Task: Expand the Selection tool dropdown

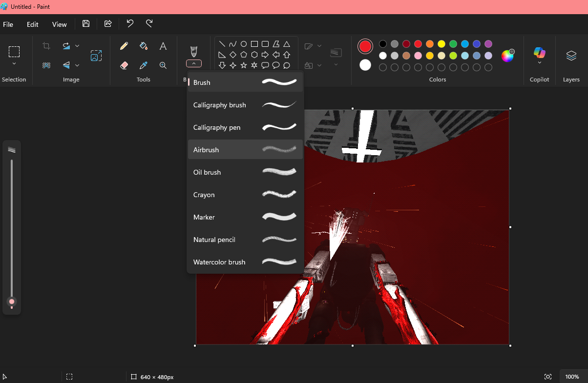Action: [14, 64]
